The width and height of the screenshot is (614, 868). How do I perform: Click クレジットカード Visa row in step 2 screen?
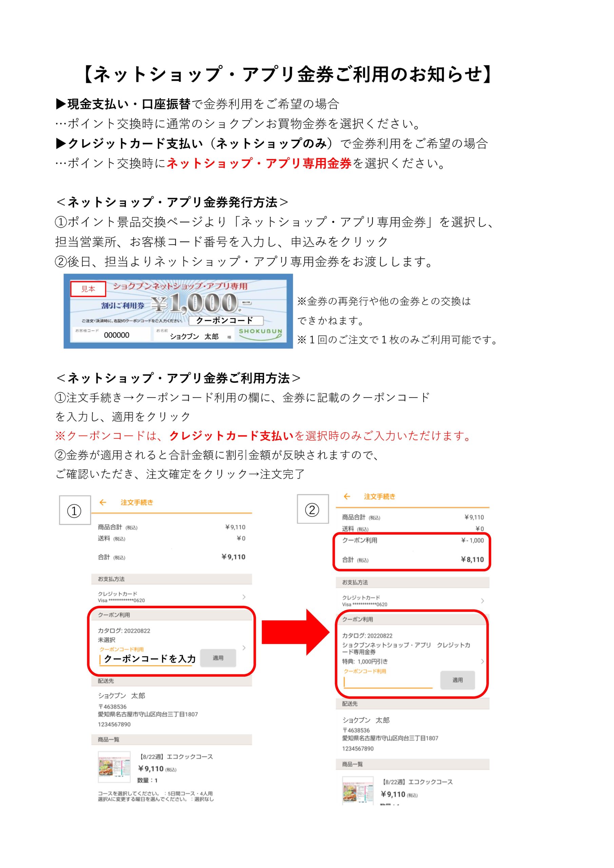[x=412, y=601]
